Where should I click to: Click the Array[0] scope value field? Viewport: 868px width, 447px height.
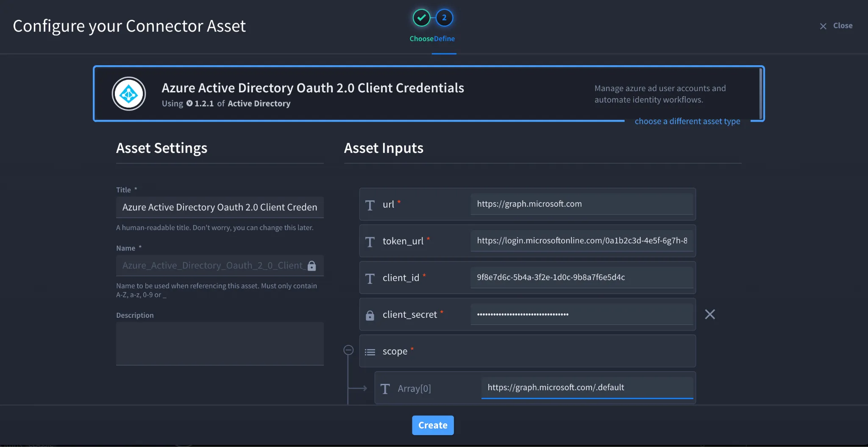[587, 387]
